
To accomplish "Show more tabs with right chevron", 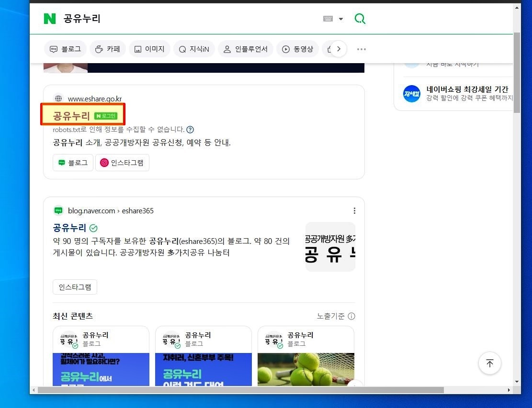I will [x=339, y=49].
